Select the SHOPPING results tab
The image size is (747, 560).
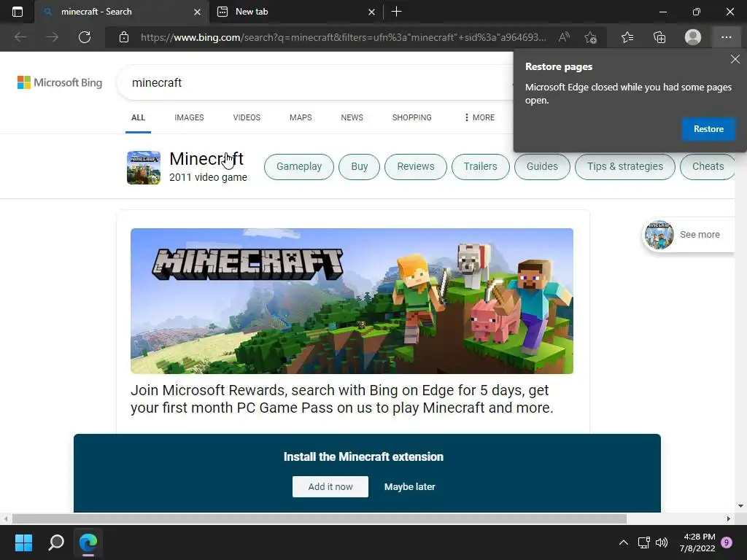coord(412,117)
